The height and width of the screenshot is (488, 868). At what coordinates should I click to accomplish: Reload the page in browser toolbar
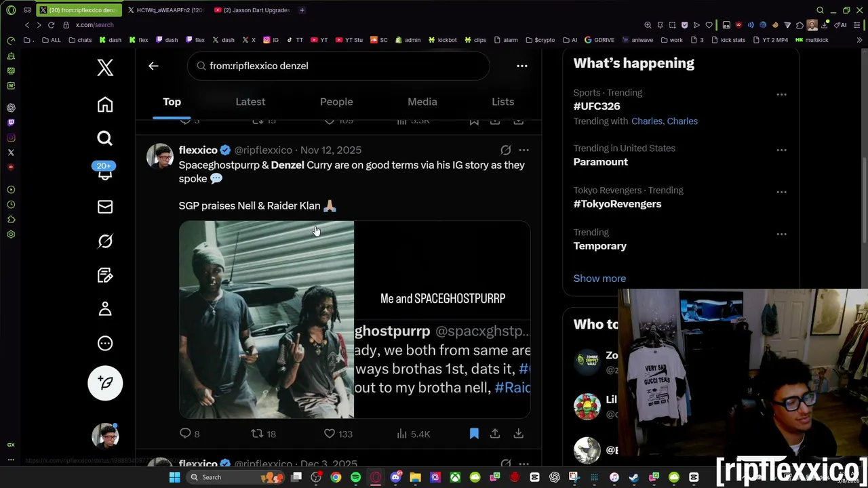tap(51, 25)
